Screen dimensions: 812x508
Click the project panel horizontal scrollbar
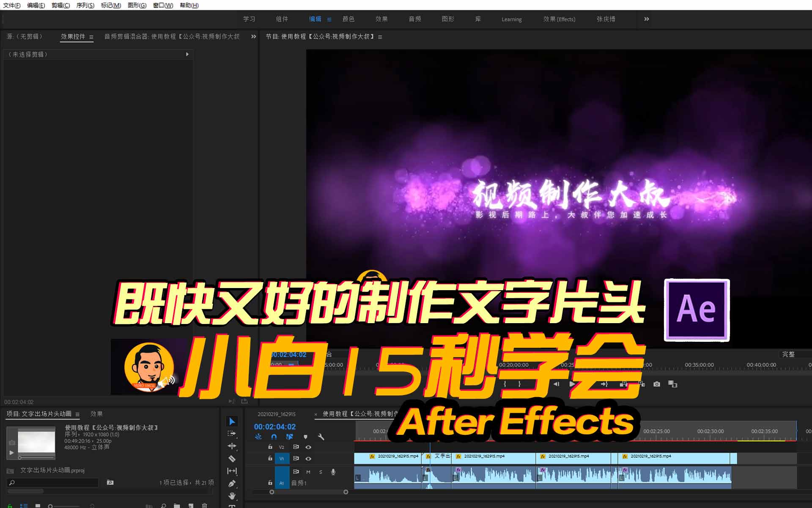tap(25, 491)
